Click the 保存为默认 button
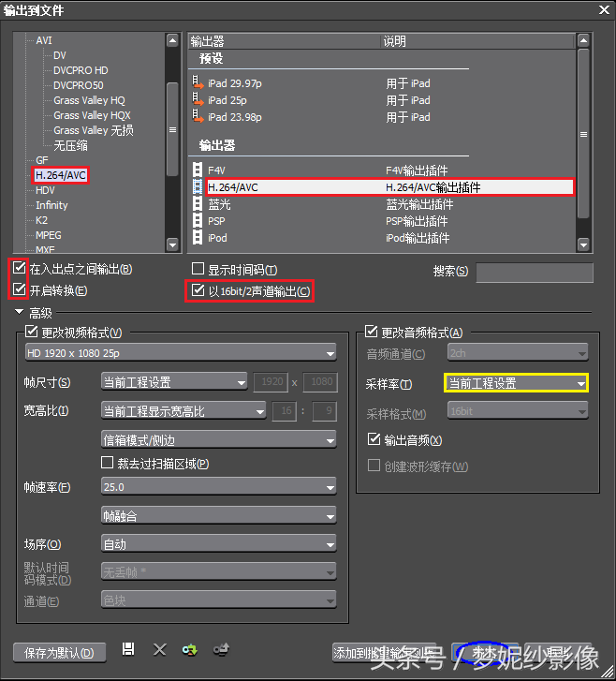 pos(60,652)
